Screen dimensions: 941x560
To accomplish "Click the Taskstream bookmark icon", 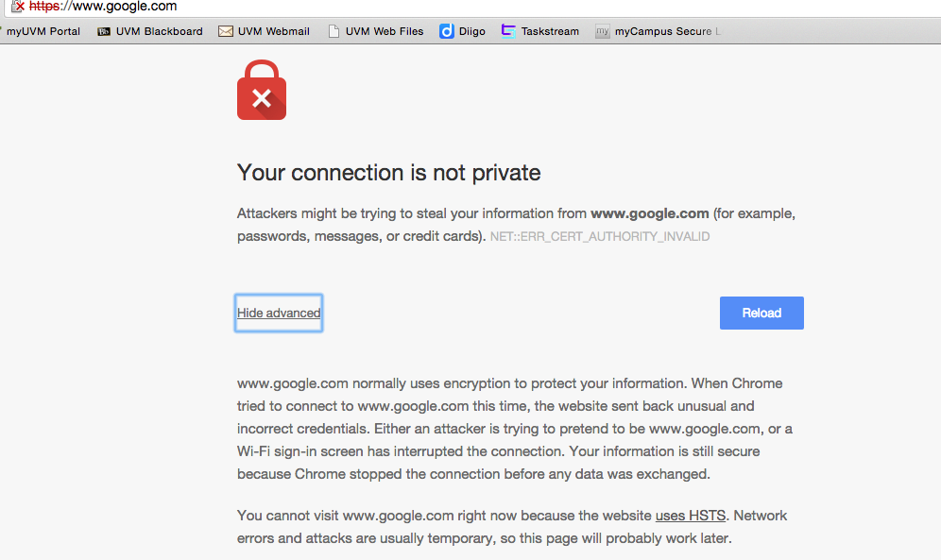I will pos(508,31).
